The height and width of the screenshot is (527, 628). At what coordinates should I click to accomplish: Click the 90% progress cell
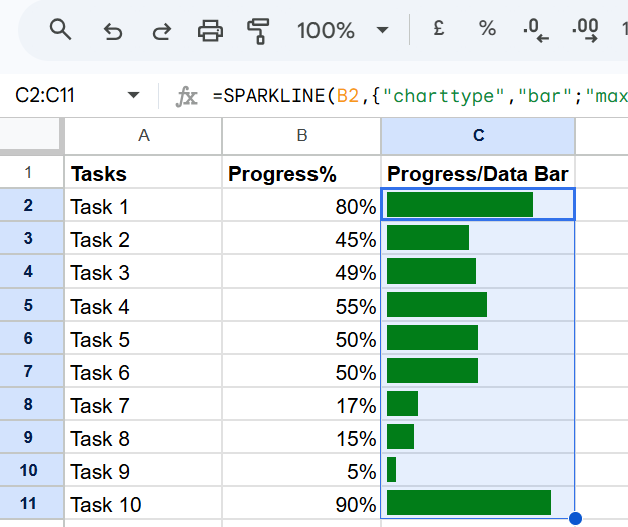(302, 503)
